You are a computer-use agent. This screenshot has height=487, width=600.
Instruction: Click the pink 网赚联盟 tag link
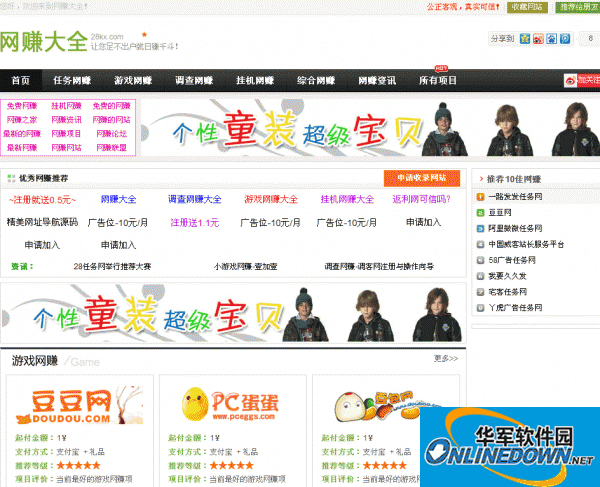[111, 148]
